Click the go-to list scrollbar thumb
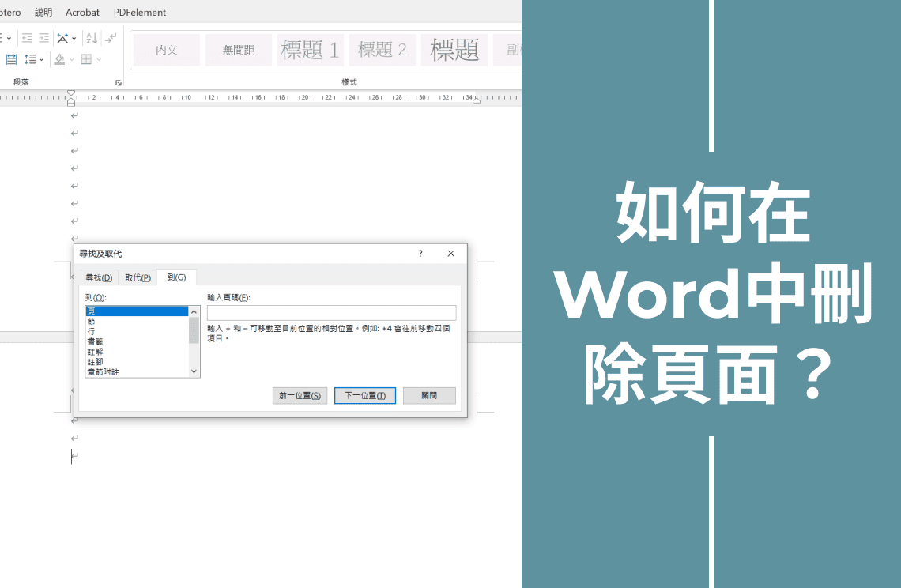This screenshot has width=901, height=588. [194, 330]
